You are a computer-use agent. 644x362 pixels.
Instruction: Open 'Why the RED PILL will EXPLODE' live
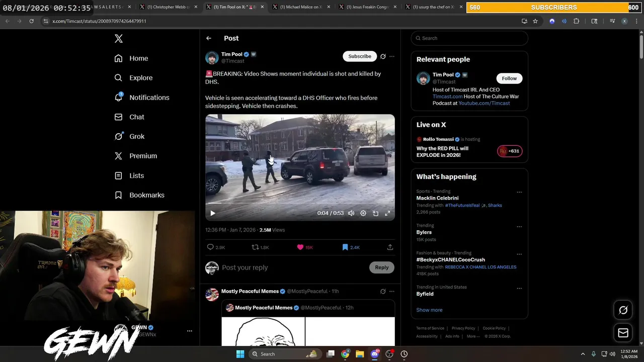click(442, 152)
